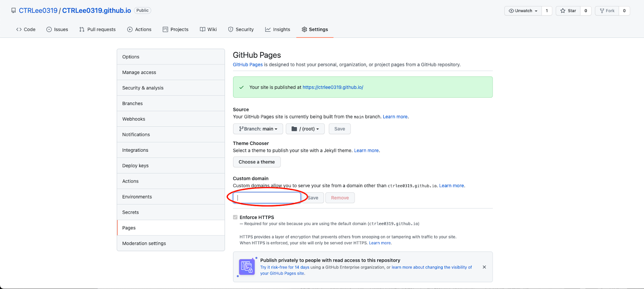
Task: View the Insights tab
Action: (278, 29)
